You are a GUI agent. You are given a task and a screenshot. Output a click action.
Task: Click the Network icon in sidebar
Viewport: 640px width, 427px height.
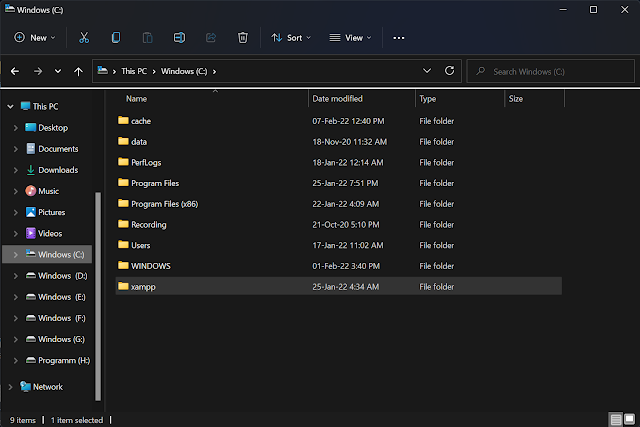[x=25, y=386]
